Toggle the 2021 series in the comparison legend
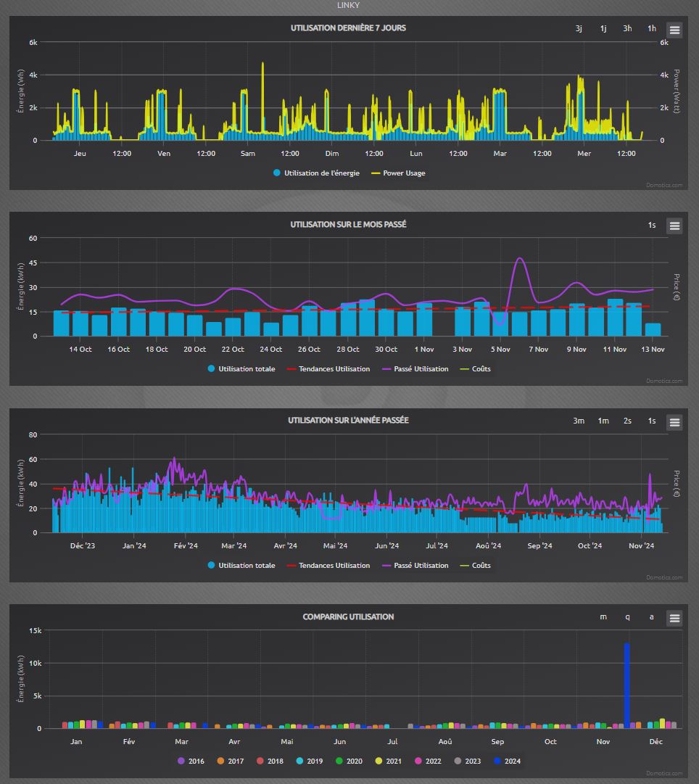The image size is (699, 784). point(389,761)
